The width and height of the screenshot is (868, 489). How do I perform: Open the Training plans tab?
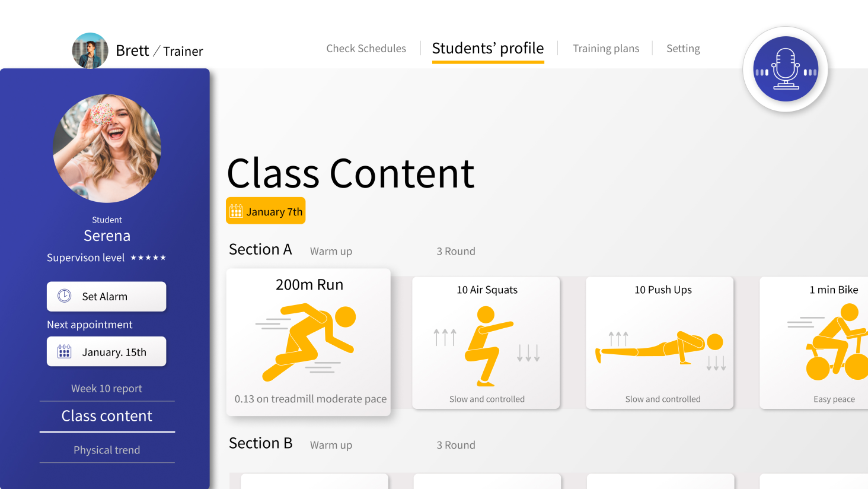(x=606, y=49)
